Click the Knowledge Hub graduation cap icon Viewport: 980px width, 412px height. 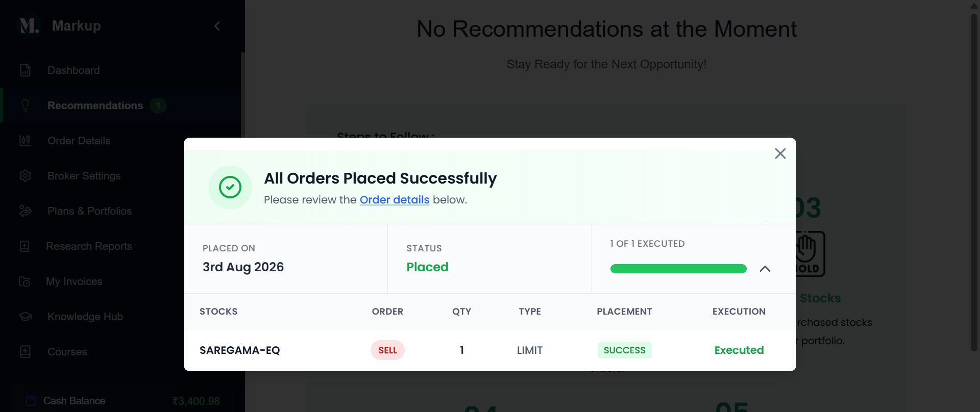(x=25, y=317)
